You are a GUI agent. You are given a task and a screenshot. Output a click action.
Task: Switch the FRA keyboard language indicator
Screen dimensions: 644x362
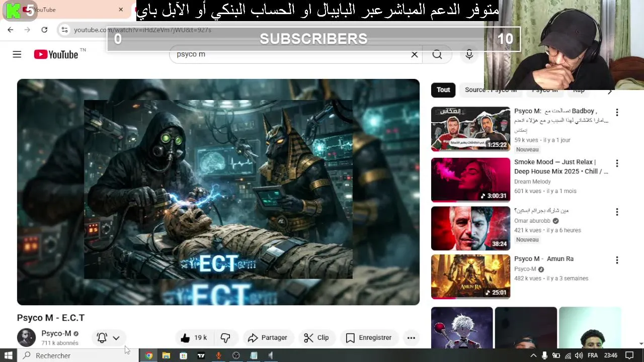[593, 355]
